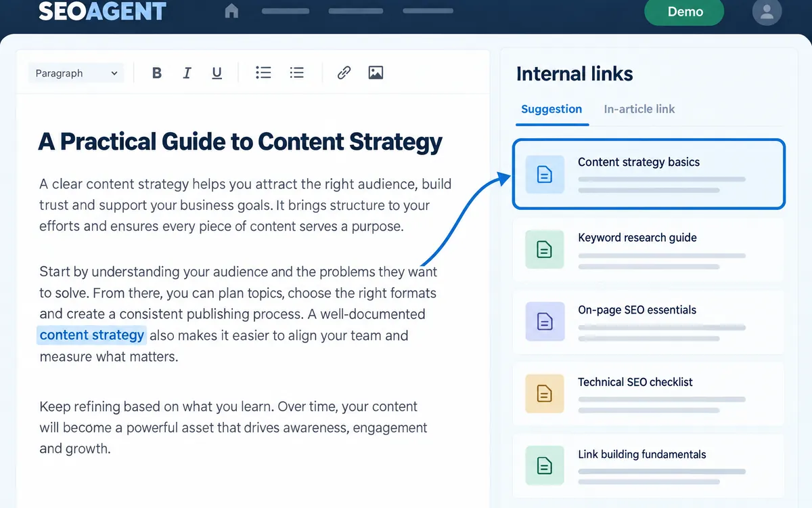Click the paragraph starting 'A clear content strategy'
This screenshot has height=508, width=812.
pyautogui.click(x=245, y=205)
